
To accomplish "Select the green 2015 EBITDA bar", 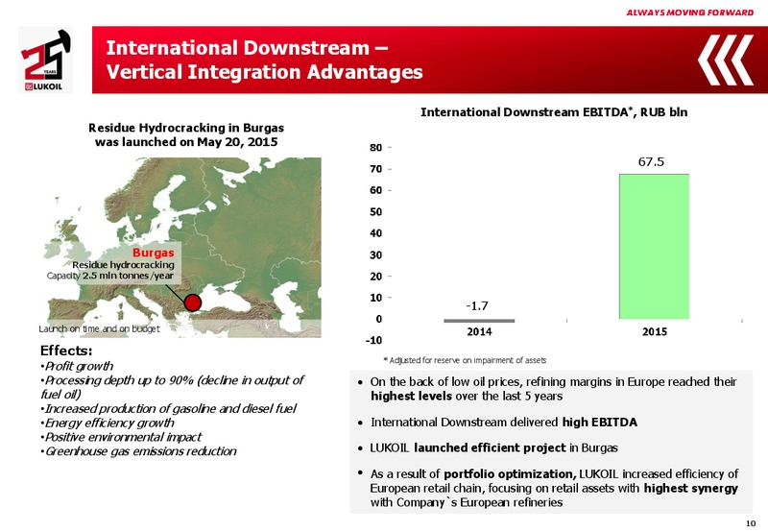I will 654,247.
